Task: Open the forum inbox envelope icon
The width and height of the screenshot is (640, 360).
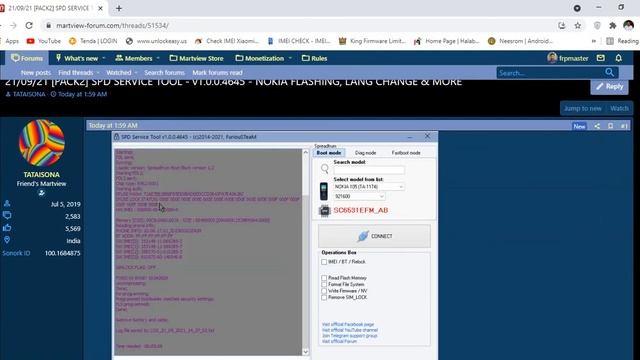Action: pyautogui.click(x=600, y=58)
